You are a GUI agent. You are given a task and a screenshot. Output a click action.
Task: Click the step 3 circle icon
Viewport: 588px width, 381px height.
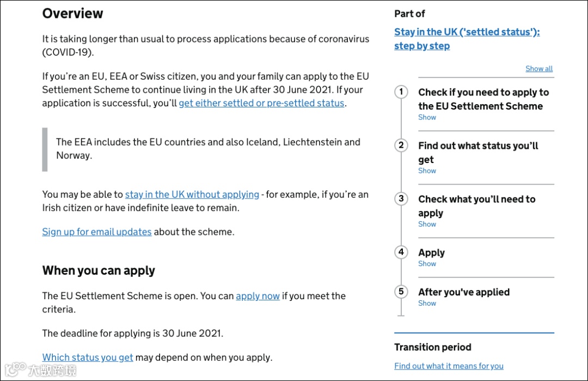click(401, 198)
